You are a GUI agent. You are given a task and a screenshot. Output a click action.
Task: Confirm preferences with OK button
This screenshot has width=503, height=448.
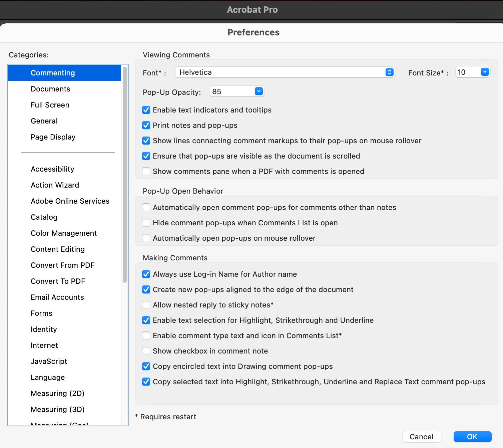472,437
